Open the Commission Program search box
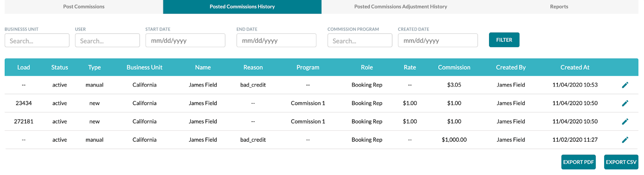 point(360,41)
